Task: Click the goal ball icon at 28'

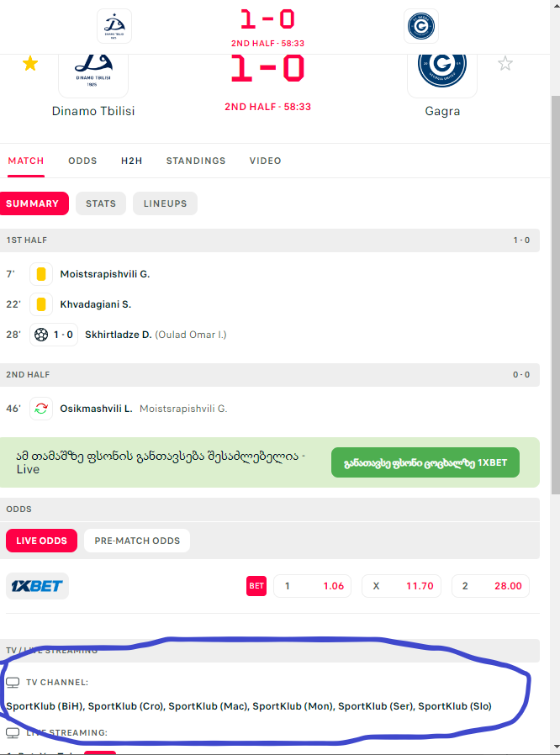Action: click(41, 335)
